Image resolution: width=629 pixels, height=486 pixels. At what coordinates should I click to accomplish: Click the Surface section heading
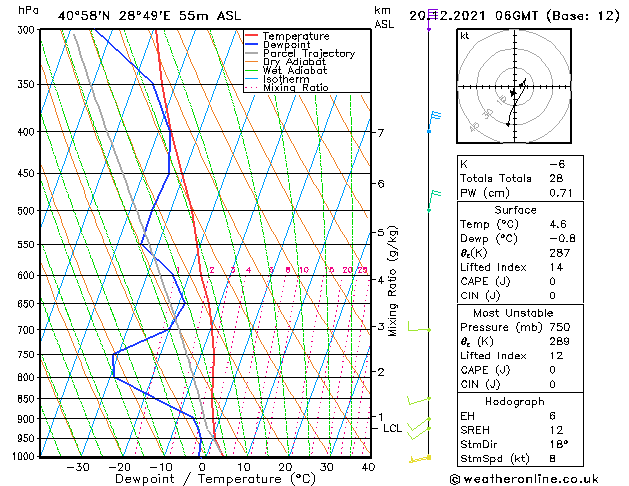click(515, 210)
